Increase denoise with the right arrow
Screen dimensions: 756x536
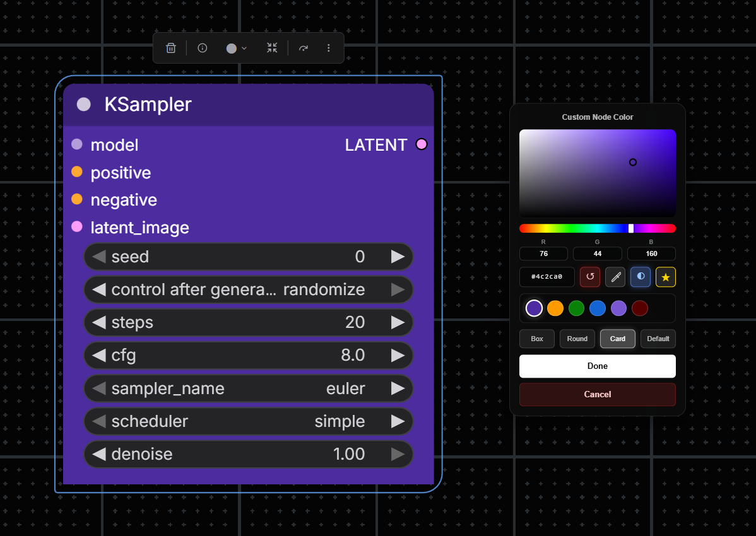point(398,454)
